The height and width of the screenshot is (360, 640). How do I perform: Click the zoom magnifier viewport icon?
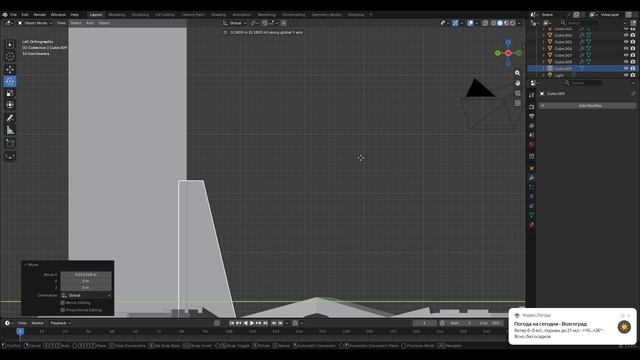(x=518, y=73)
